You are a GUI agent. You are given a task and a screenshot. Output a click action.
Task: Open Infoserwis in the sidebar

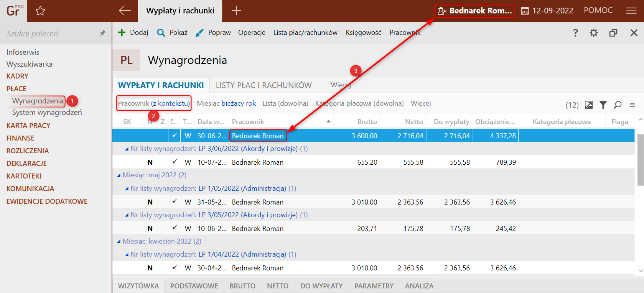pos(23,52)
